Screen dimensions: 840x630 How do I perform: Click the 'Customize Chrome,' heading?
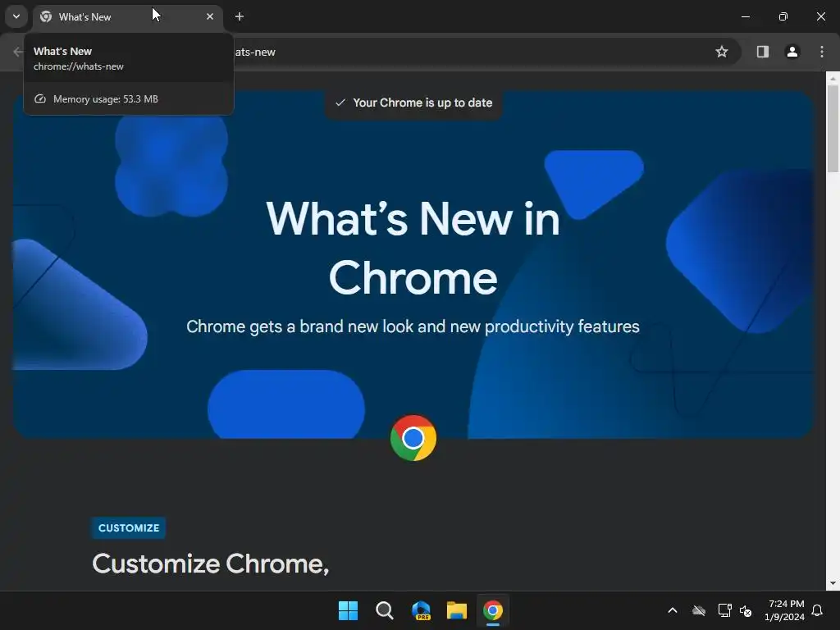point(211,564)
